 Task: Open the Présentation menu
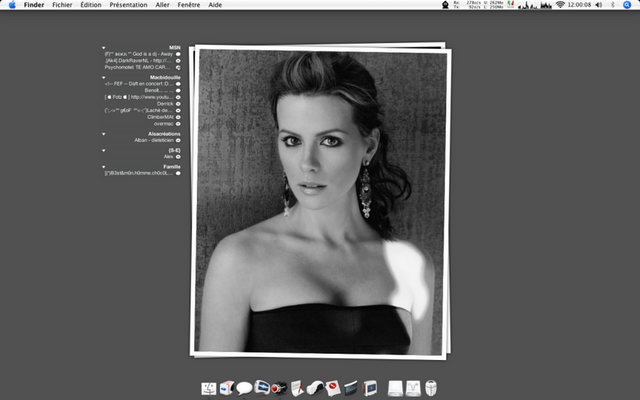(127, 5)
